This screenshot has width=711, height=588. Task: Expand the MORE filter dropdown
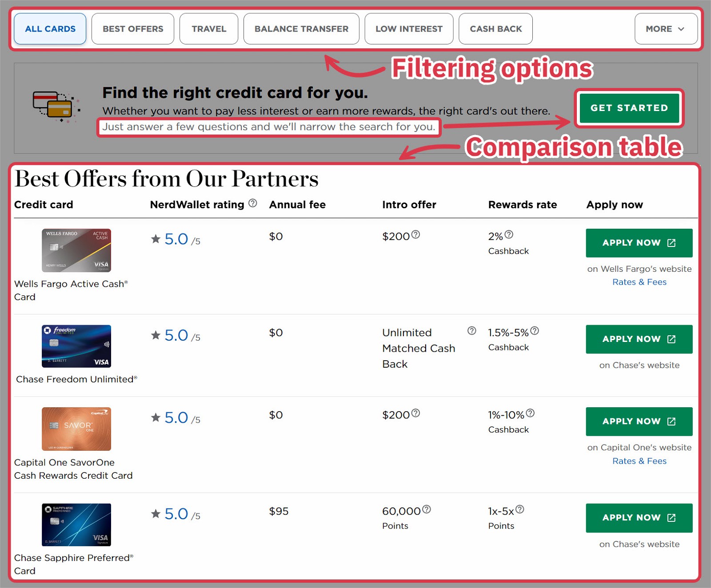(665, 29)
